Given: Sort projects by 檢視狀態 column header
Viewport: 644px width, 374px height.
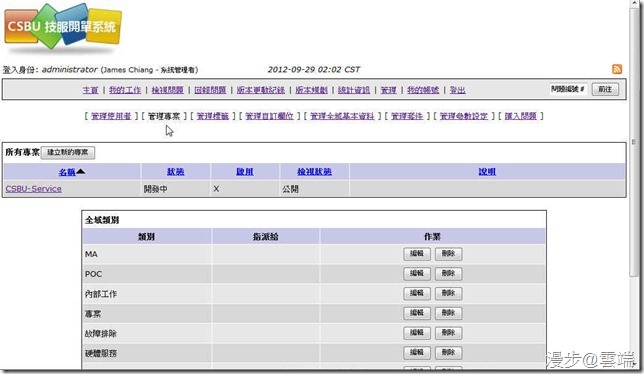Looking at the screenshot, I should coord(314,172).
